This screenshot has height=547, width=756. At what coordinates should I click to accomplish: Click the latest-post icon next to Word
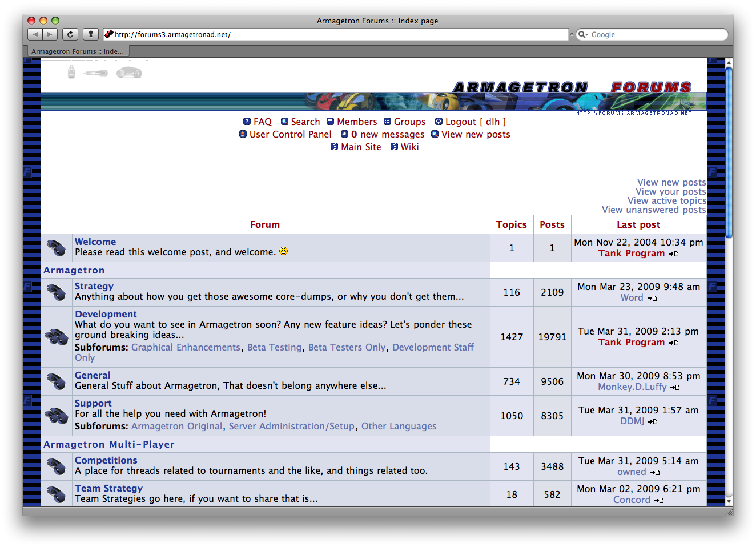click(x=652, y=298)
